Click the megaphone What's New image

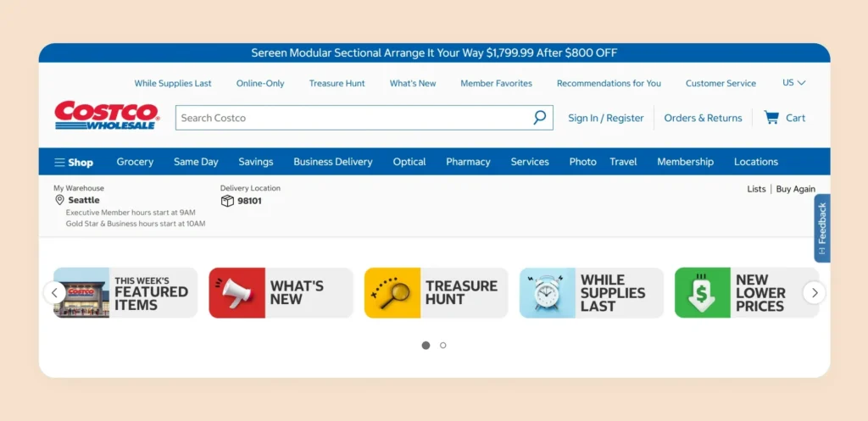(237, 292)
